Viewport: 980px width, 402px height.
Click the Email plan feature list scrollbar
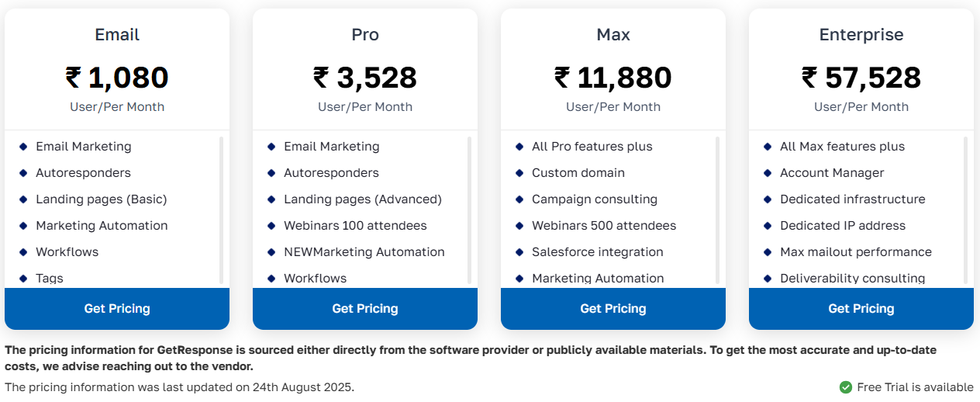click(221, 210)
